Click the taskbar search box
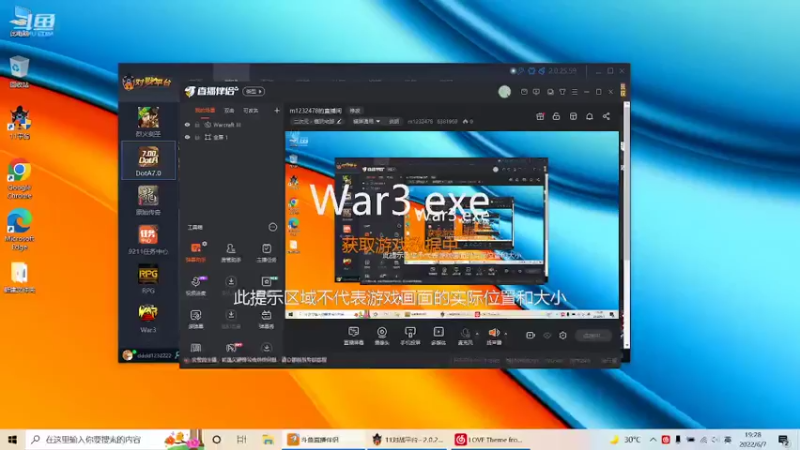The width and height of the screenshot is (800, 450). point(115,439)
